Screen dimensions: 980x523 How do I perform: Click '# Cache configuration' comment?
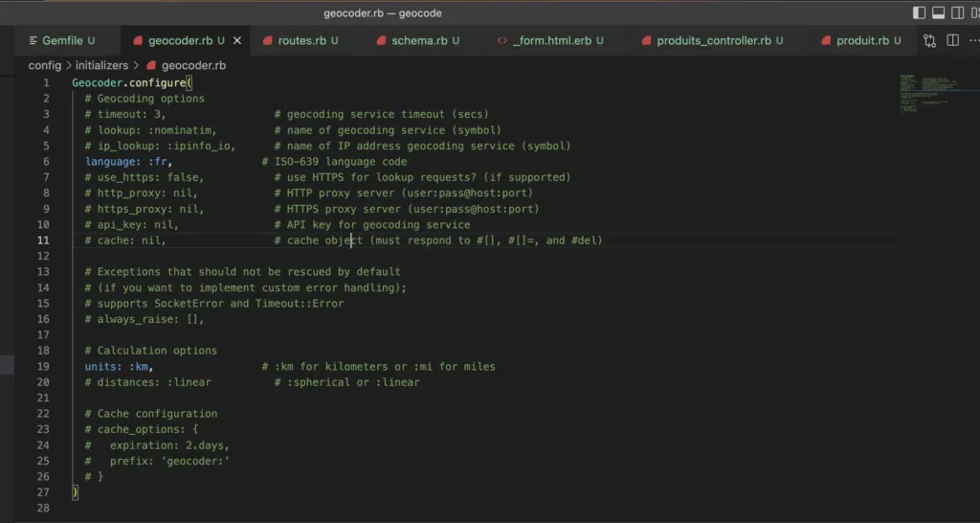pyautogui.click(x=150, y=414)
